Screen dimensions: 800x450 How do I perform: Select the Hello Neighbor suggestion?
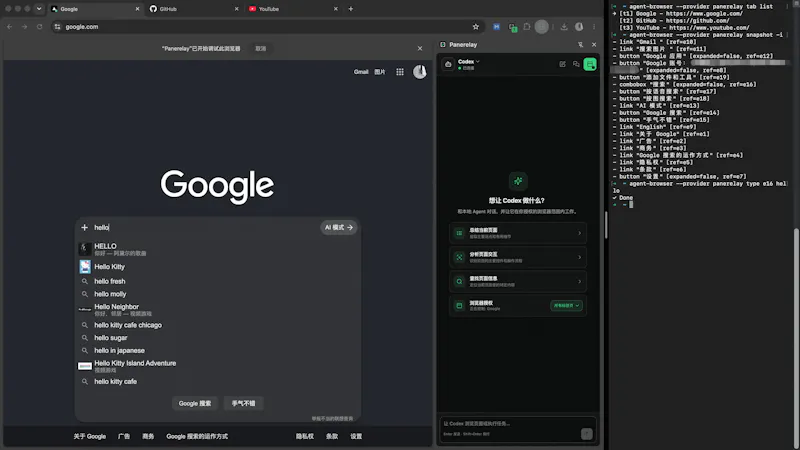coord(218,309)
